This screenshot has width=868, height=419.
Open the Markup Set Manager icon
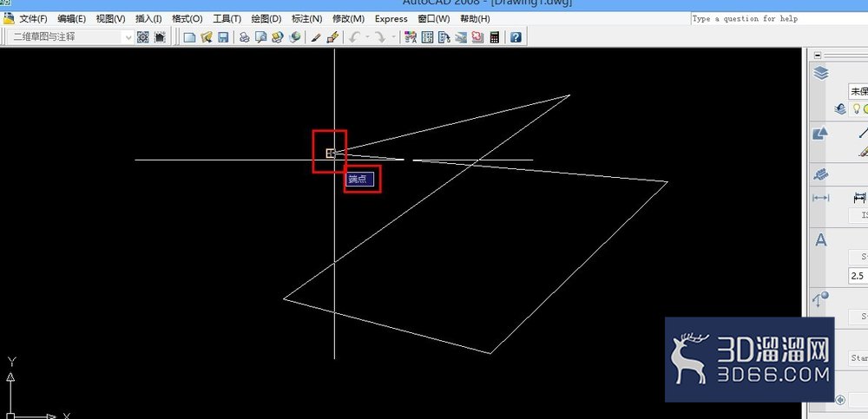click(477, 37)
